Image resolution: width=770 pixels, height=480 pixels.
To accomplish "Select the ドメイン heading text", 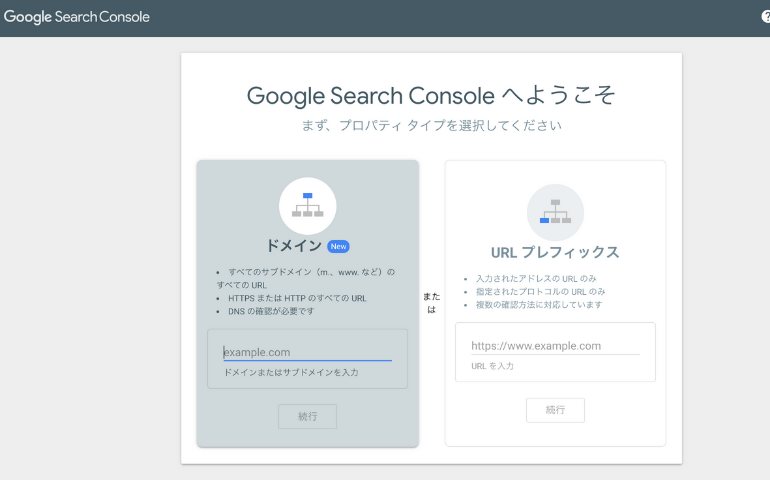I will click(x=294, y=246).
